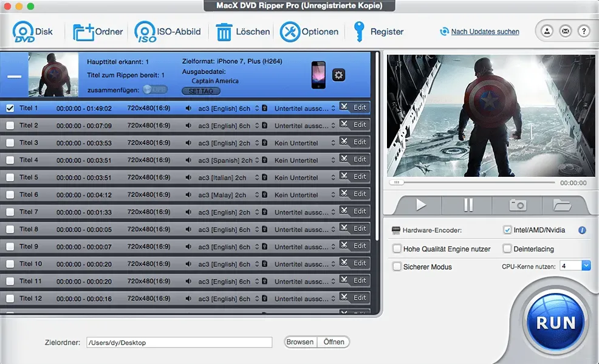
Task: Click the SET TAG button
Action: point(201,91)
